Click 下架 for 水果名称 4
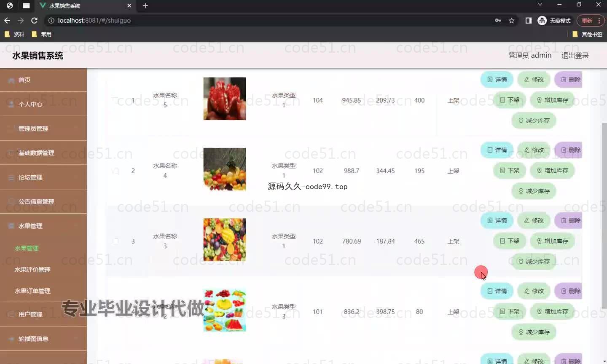Screen dimensions: 607x364 coord(510,171)
